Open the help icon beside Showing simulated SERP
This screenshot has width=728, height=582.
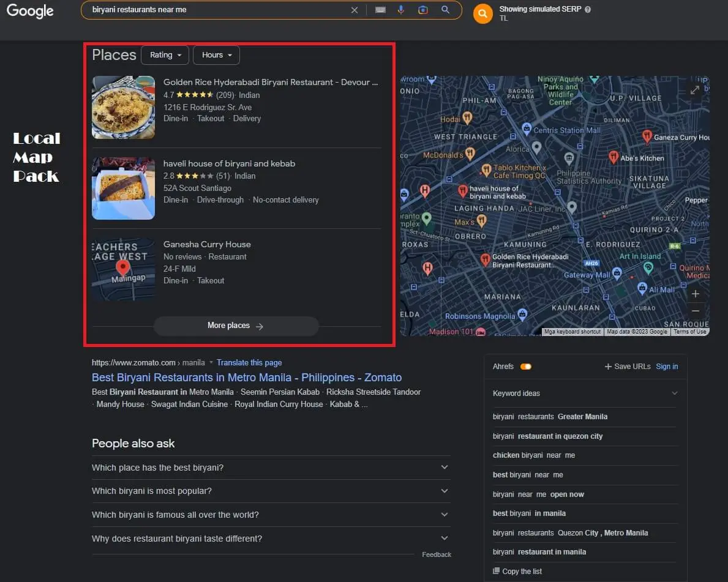(x=588, y=9)
